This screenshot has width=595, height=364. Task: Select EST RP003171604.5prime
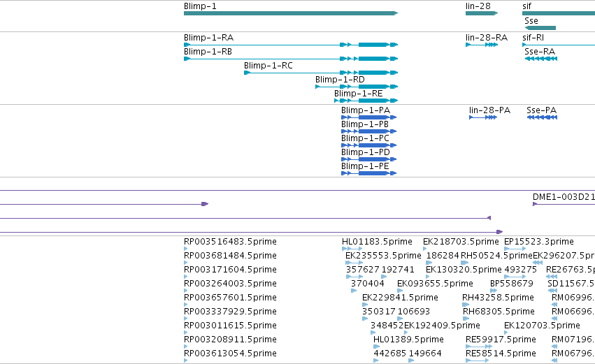230,270
